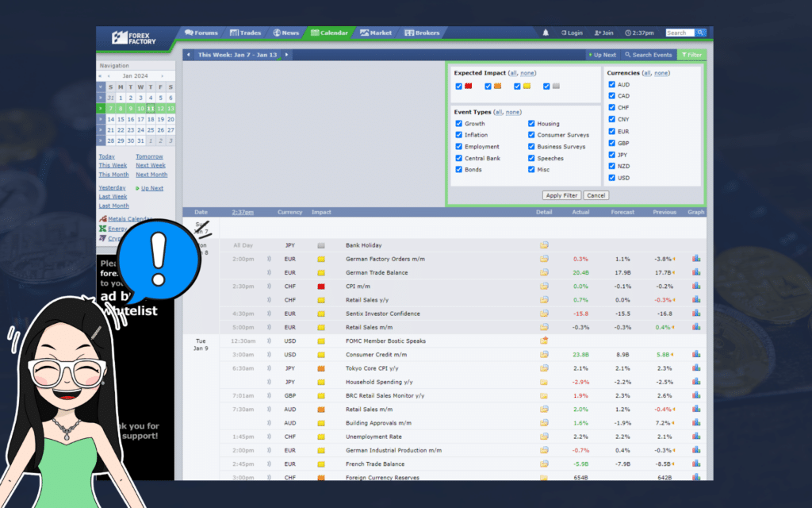Show graph for Sentix Investor Confidence

696,313
